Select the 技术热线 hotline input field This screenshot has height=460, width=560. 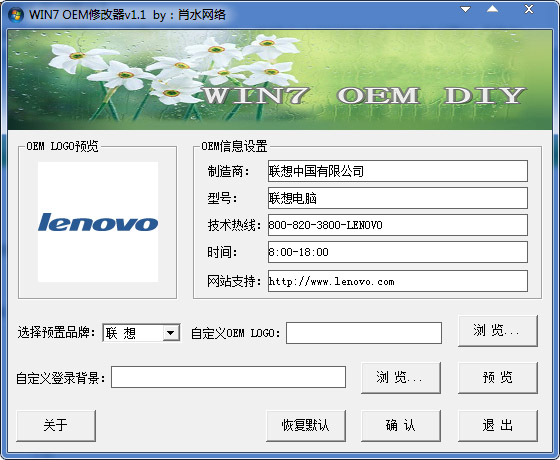398,225
